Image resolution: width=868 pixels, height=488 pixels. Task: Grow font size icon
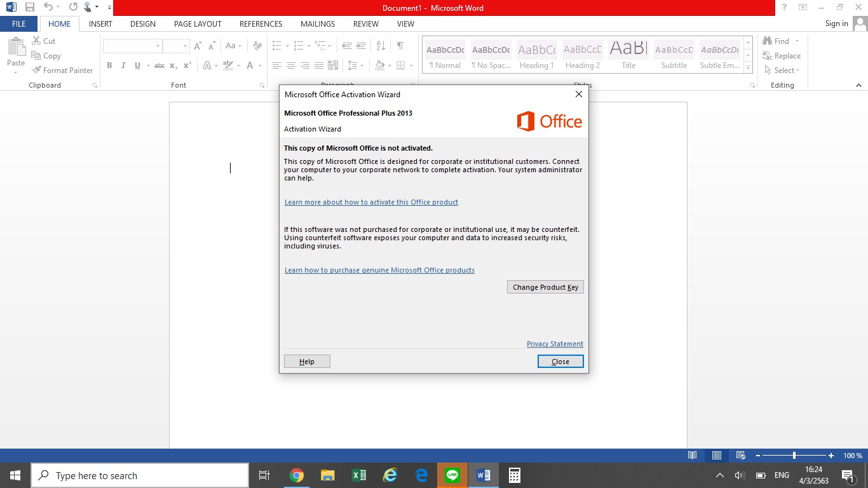[198, 46]
